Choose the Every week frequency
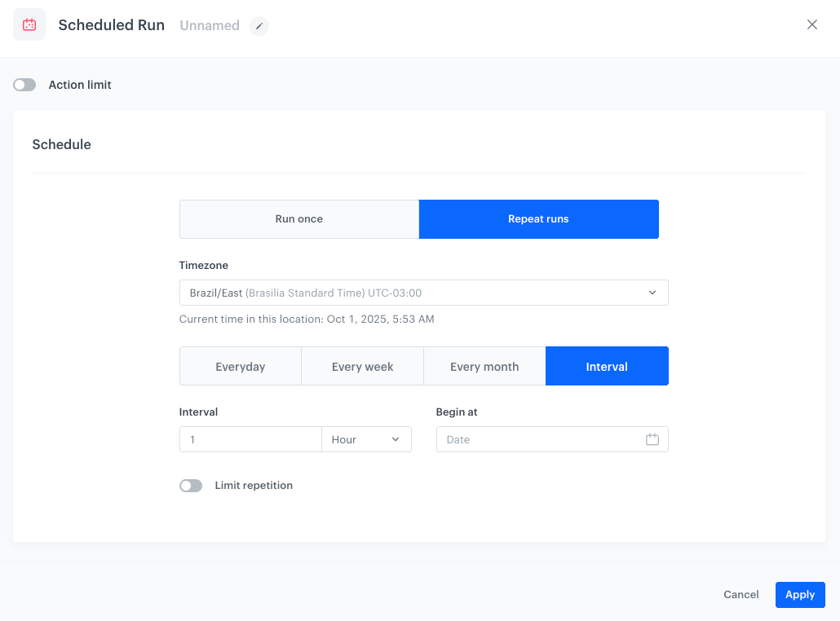This screenshot has height=621, width=840. (x=362, y=367)
